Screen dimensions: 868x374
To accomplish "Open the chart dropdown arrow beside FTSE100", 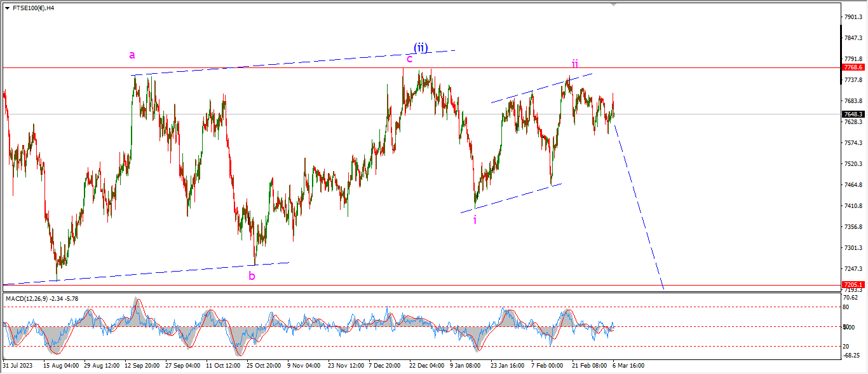I will tap(6, 8).
